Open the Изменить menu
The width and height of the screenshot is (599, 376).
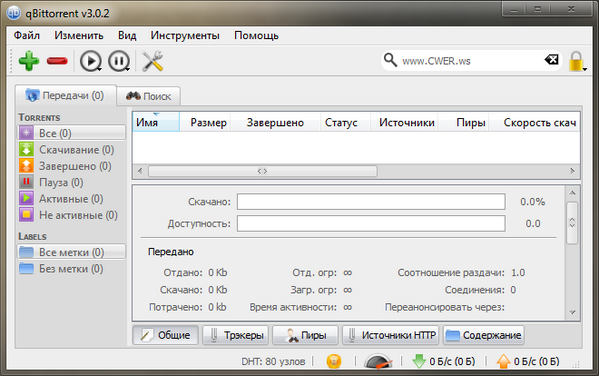[79, 36]
